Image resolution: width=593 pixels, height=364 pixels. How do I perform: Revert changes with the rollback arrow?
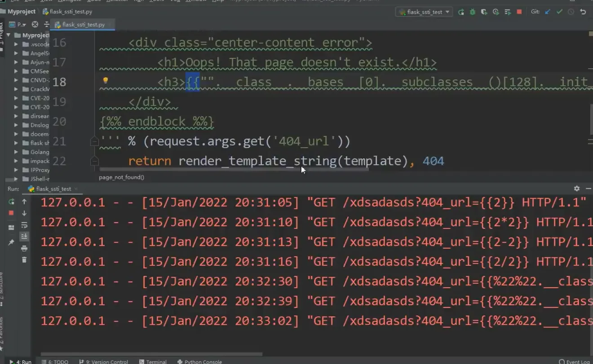pyautogui.click(x=583, y=12)
